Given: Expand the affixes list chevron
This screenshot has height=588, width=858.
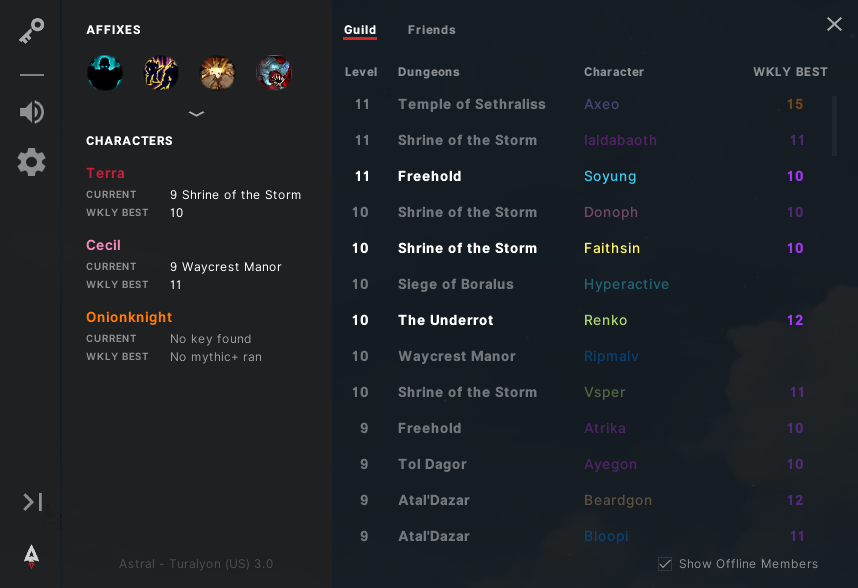Looking at the screenshot, I should point(196,114).
